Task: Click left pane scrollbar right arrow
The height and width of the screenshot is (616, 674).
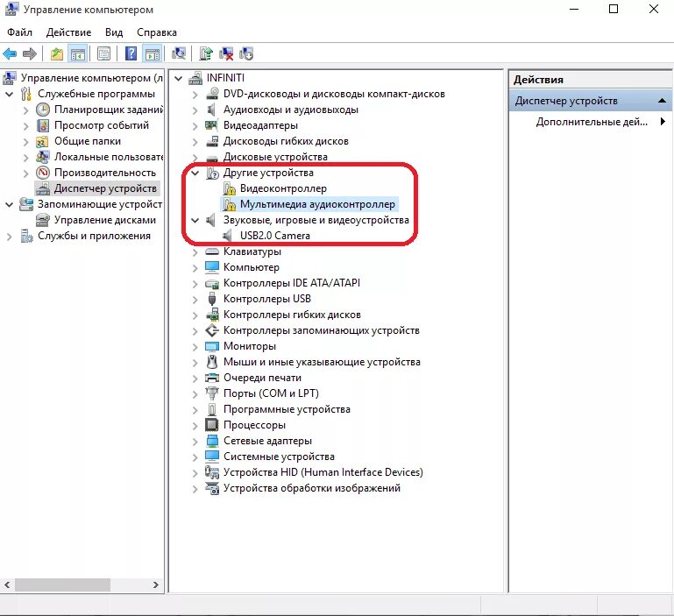Action: click(156, 584)
